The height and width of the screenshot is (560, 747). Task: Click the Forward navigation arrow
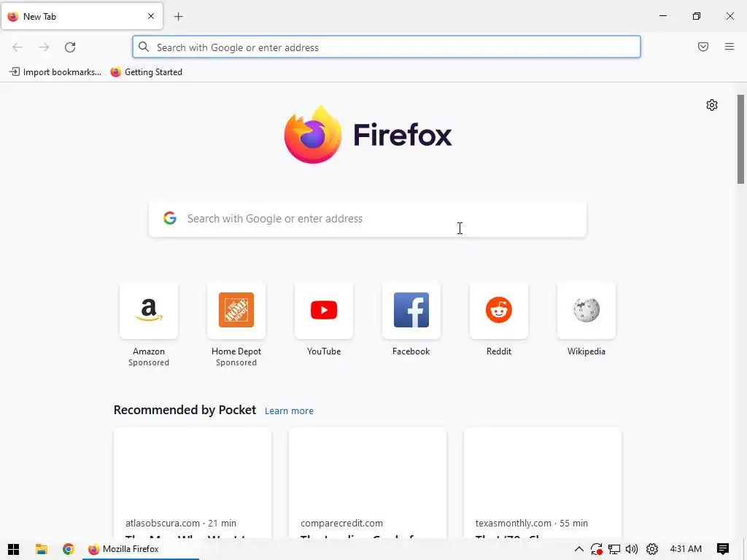[x=44, y=47]
